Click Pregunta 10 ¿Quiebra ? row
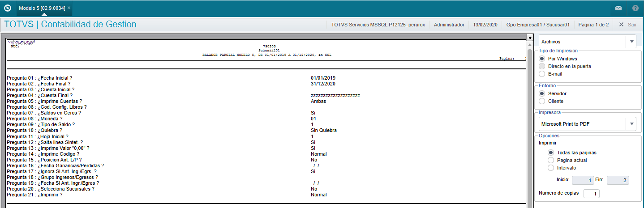Viewport: 644px width, 208px height. (x=34, y=130)
